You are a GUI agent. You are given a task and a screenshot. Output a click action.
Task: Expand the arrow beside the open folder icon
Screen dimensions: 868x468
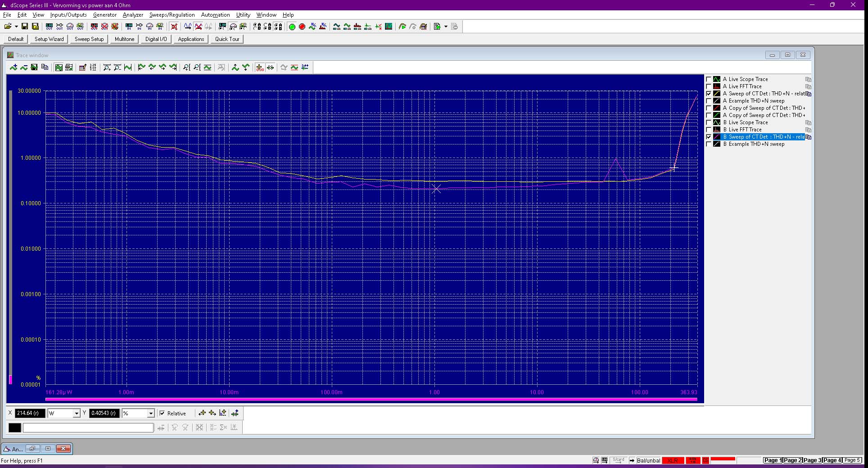(16, 27)
